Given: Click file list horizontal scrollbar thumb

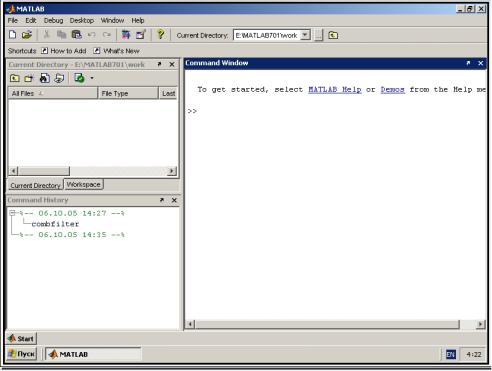Looking at the screenshot, I should coord(44,171).
